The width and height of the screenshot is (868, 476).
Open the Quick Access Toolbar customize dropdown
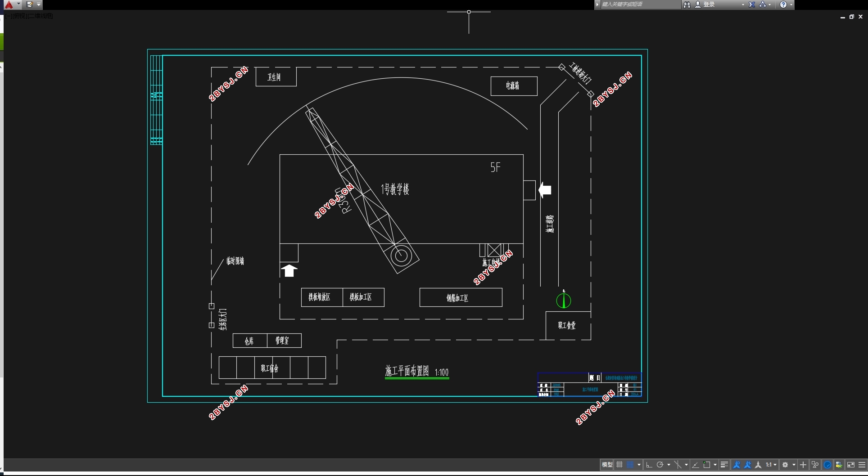[39, 4]
